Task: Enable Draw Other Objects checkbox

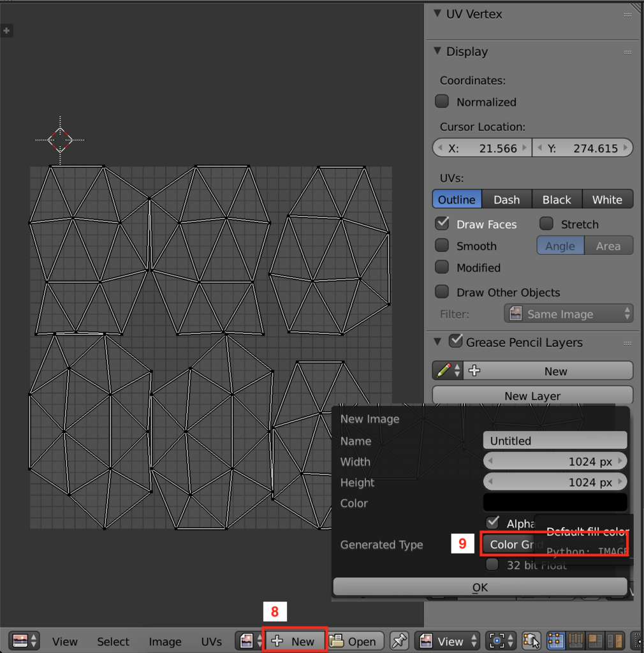Action: point(442,291)
